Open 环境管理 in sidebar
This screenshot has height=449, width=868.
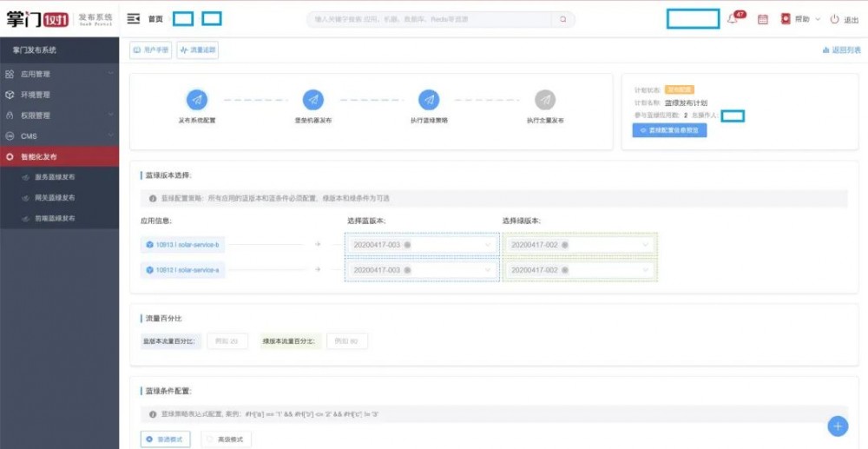[59, 95]
